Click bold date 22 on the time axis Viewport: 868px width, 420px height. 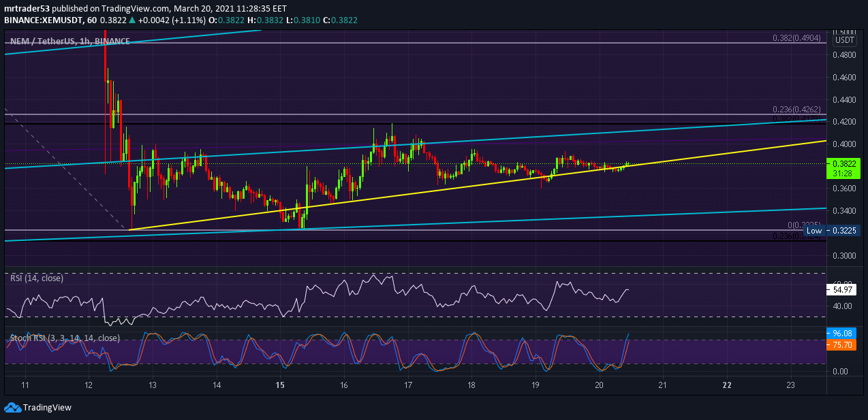click(x=727, y=385)
